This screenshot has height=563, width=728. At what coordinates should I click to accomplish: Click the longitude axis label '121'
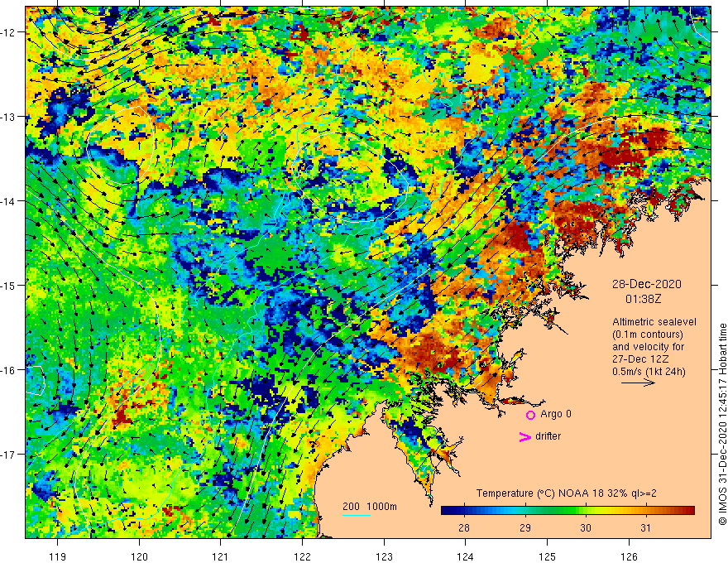pos(220,556)
